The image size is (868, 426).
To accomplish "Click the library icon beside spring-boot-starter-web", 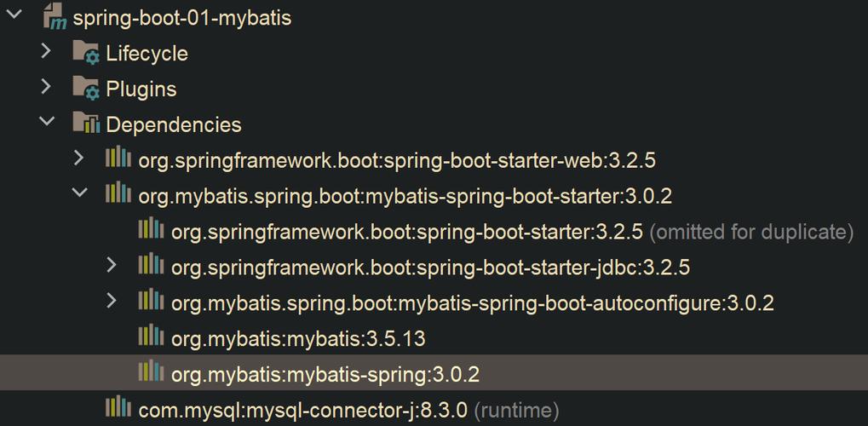I will click(x=118, y=159).
